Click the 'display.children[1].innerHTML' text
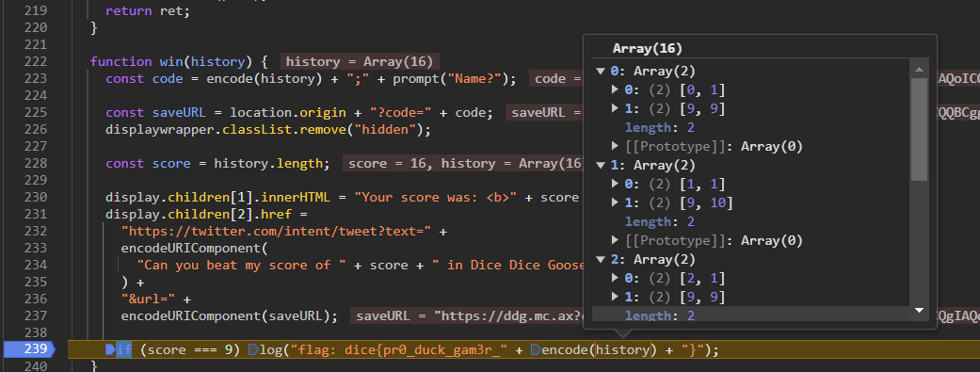 (218, 197)
